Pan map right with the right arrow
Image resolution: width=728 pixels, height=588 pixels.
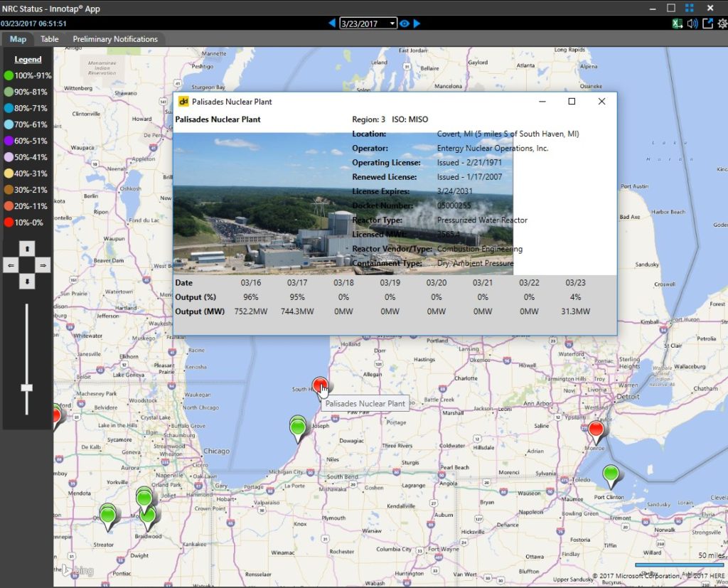(x=43, y=265)
